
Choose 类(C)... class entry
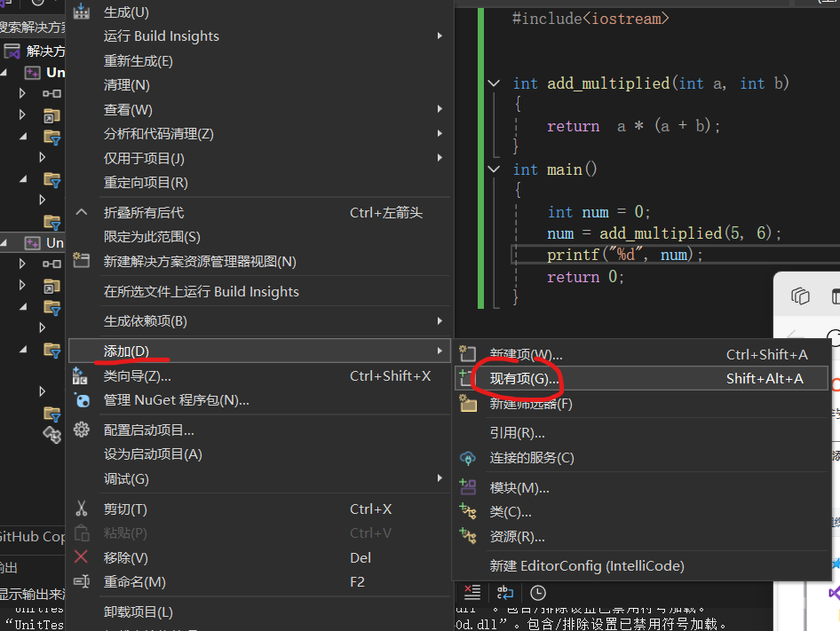(641, 512)
